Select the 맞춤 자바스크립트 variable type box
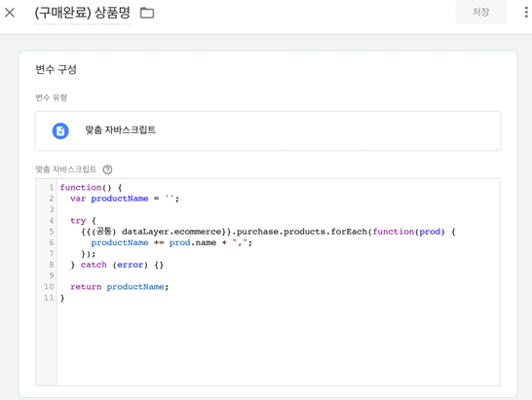The image size is (532, 400). [x=268, y=130]
